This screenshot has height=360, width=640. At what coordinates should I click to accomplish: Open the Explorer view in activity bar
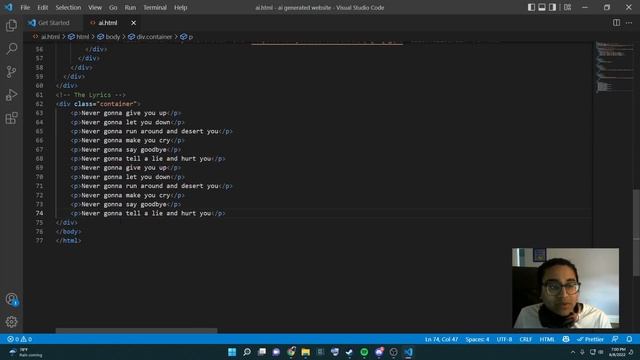point(11,26)
